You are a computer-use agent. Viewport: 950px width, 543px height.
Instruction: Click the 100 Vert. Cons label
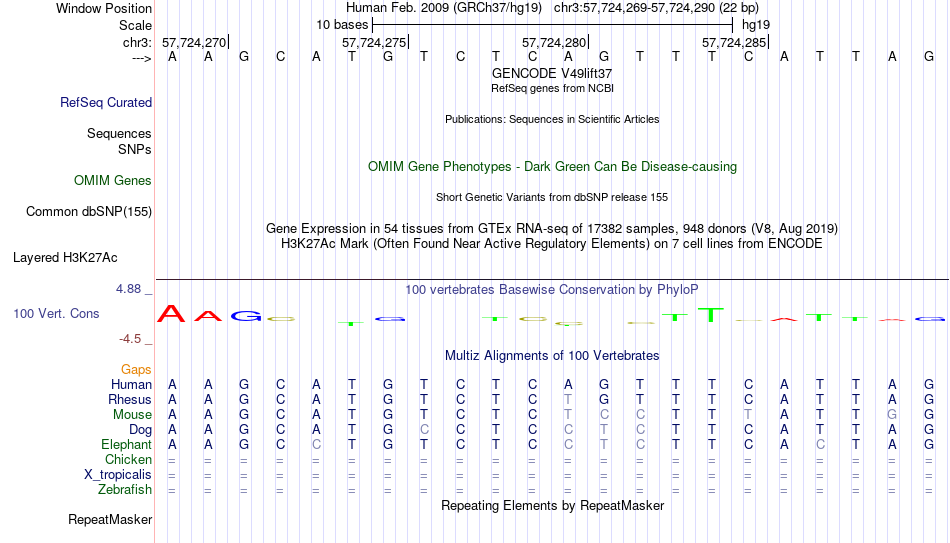(56, 313)
